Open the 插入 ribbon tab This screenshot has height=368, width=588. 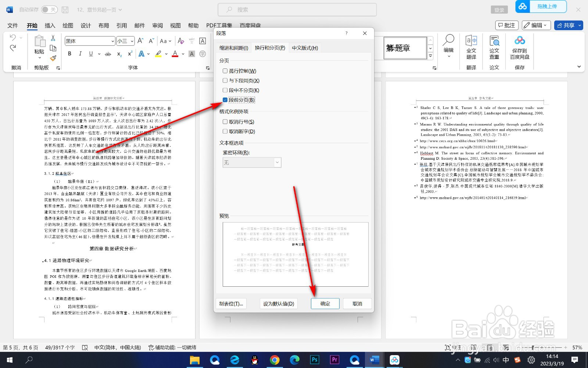click(x=50, y=25)
